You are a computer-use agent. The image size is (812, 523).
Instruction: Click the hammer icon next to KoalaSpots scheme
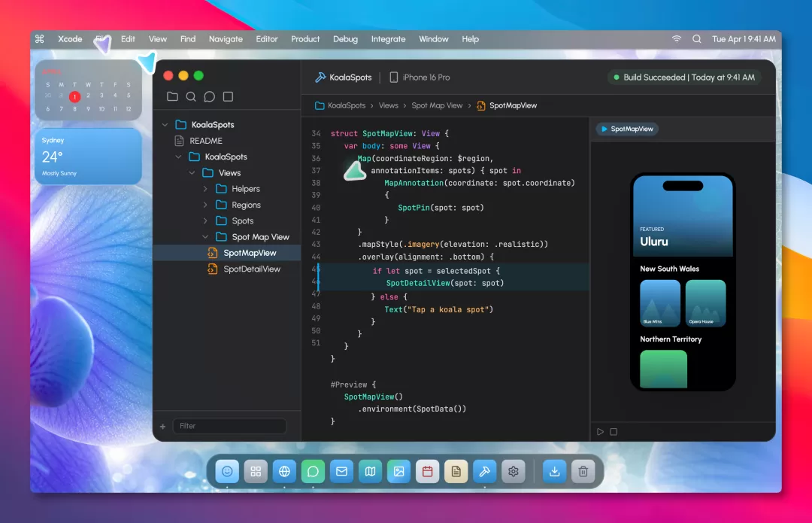320,78
